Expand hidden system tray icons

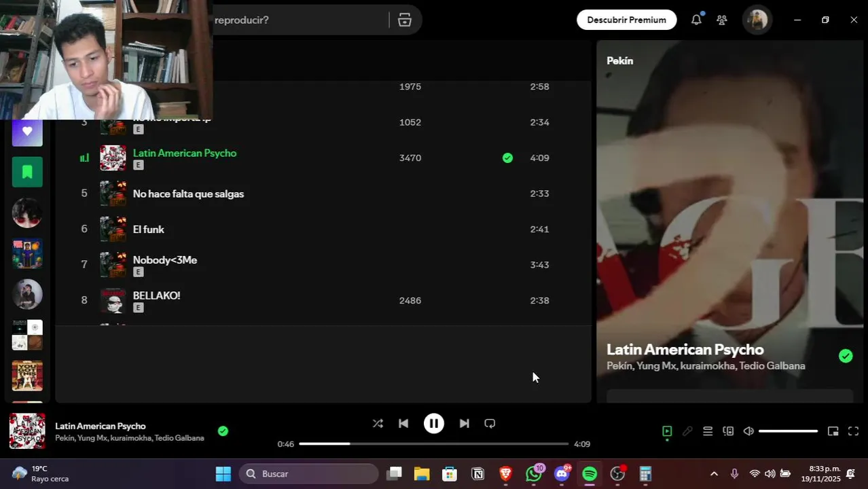point(714,474)
